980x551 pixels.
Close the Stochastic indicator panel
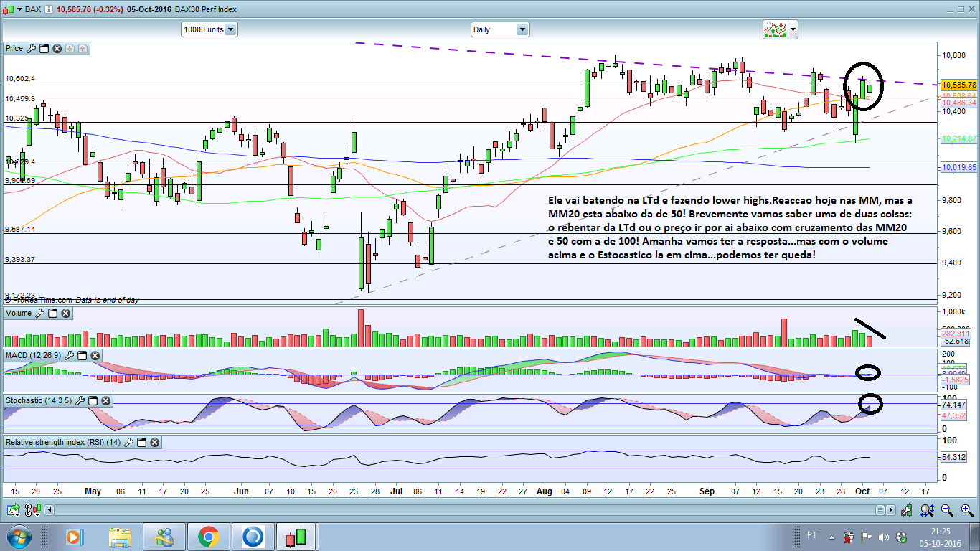106,400
